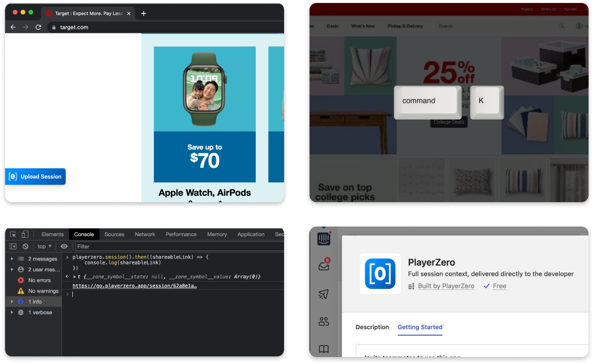Go back in the Target browser window
Image resolution: width=594 pixels, height=364 pixels.
click(x=13, y=27)
